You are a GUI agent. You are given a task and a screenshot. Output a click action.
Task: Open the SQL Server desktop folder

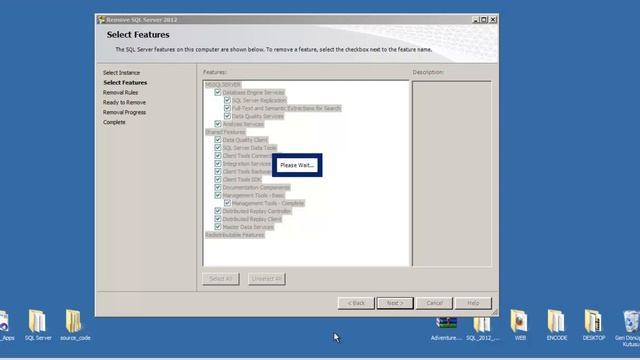pos(37,325)
